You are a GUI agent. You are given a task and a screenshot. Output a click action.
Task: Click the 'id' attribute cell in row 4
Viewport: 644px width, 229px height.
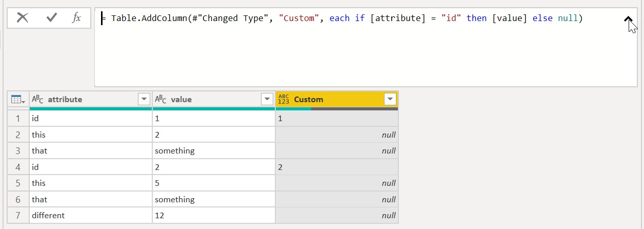pos(91,167)
